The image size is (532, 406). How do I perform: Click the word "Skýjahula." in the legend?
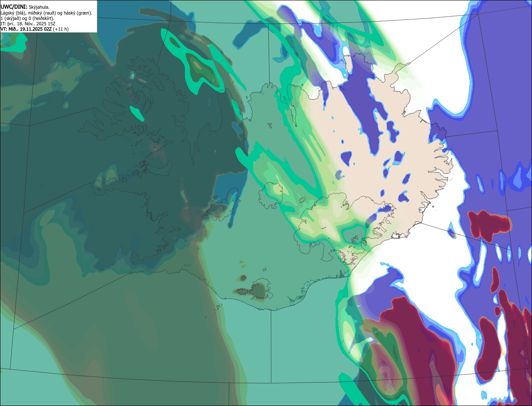point(39,7)
